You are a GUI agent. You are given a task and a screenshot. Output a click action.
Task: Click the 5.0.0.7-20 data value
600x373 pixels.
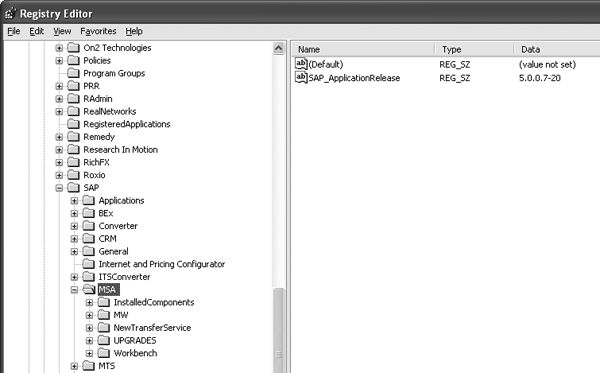[x=540, y=78]
